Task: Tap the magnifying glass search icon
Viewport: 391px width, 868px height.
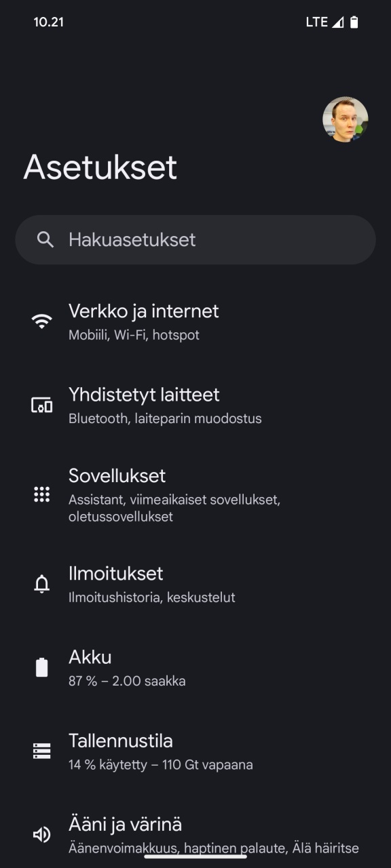Action: (x=45, y=239)
